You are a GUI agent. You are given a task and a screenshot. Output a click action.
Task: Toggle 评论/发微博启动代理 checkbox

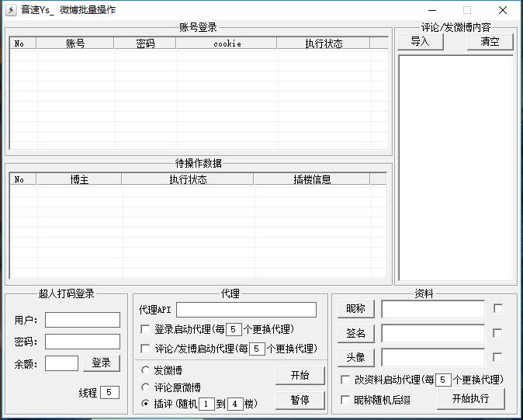[x=145, y=349]
